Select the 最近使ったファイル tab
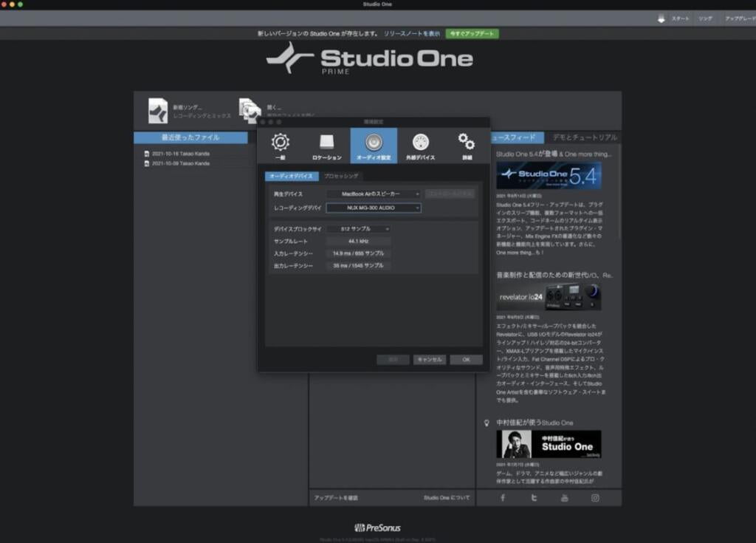Image resolution: width=756 pixels, height=543 pixels. [190, 137]
